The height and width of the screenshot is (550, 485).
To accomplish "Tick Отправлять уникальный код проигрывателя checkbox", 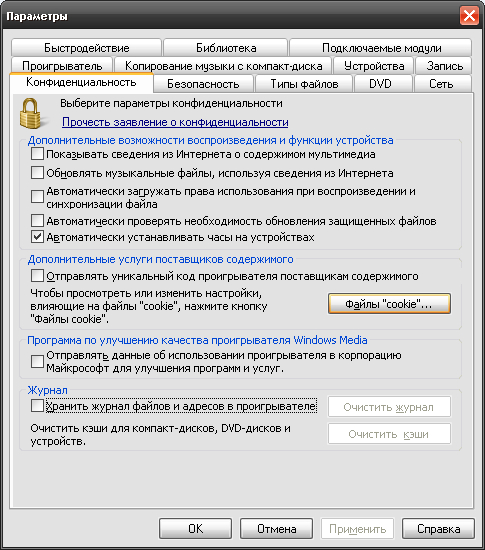I will click(x=37, y=276).
